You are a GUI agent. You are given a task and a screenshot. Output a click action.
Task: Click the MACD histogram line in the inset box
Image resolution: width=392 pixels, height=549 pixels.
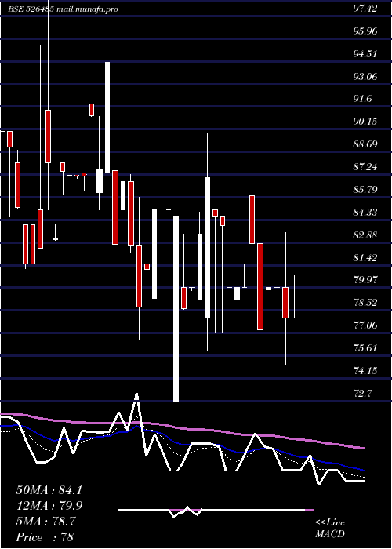point(212,511)
